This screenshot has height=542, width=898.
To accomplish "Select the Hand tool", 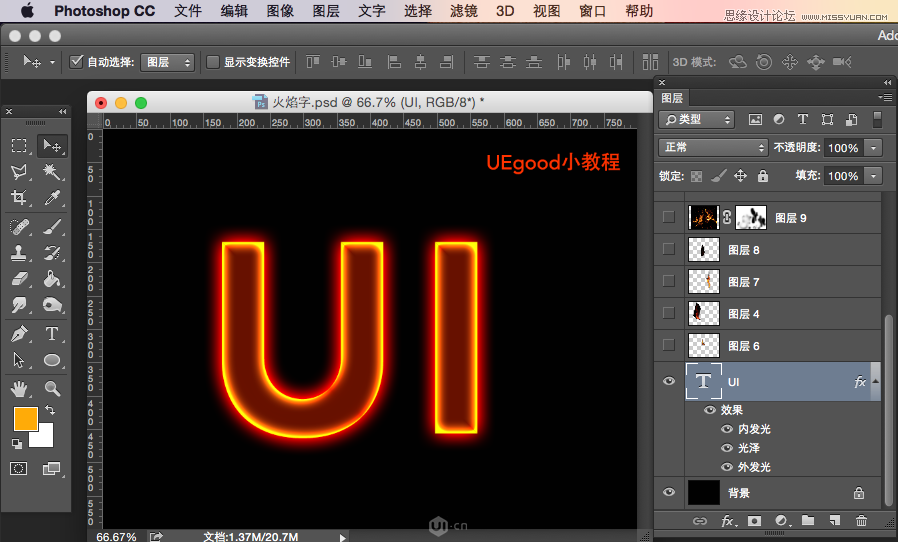I will 19,388.
